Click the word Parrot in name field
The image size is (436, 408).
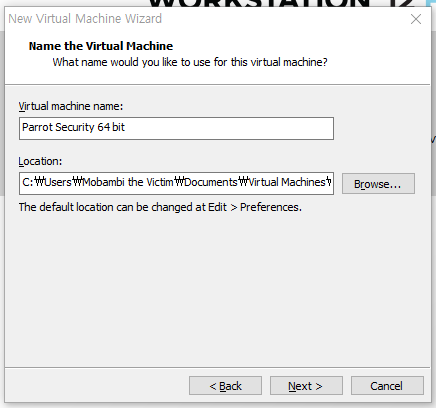(x=37, y=127)
